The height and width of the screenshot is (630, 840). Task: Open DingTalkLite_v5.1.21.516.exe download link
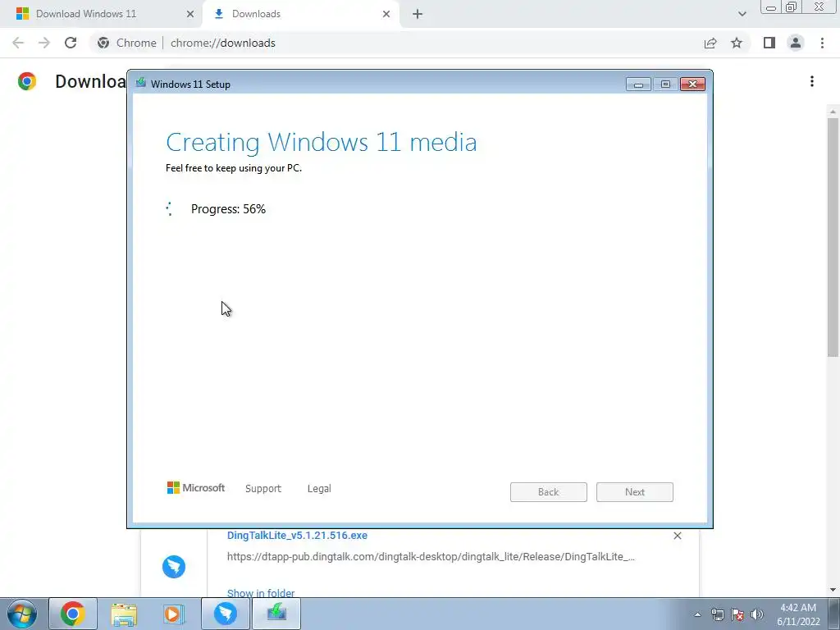click(x=297, y=535)
